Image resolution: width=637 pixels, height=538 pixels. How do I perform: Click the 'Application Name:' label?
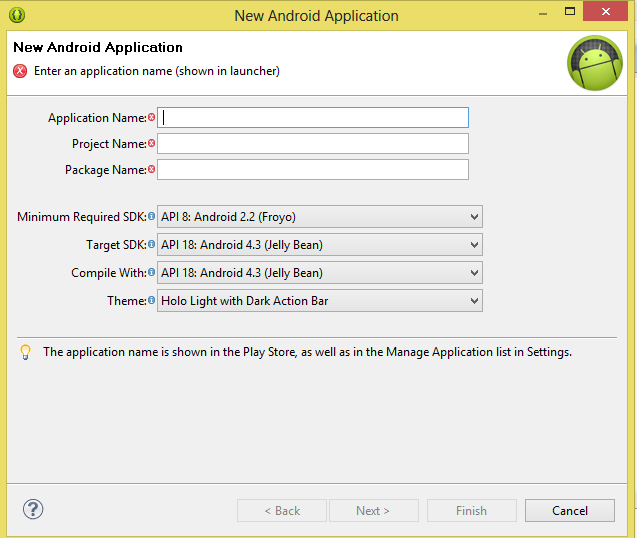pos(98,118)
